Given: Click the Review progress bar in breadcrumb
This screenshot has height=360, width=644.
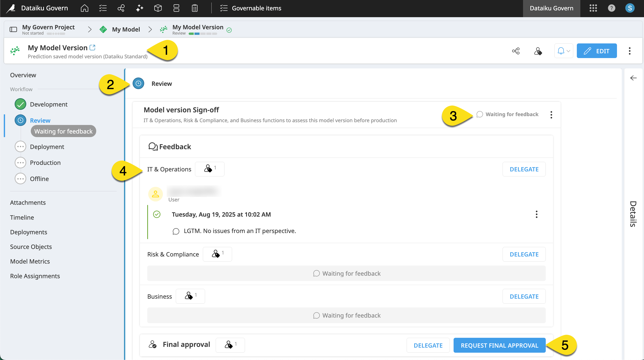Looking at the screenshot, I should click(202, 33).
